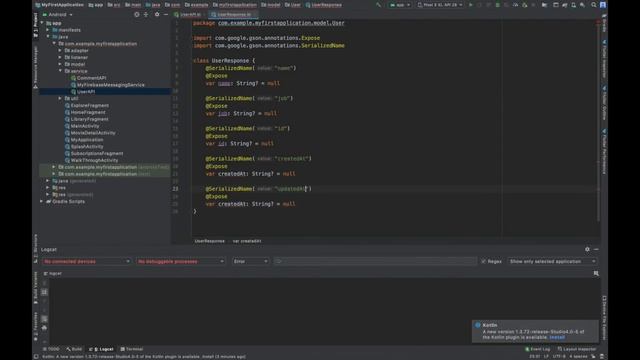The height and width of the screenshot is (360, 640).
Task: Collapse the service package in tree
Action: (x=60, y=71)
